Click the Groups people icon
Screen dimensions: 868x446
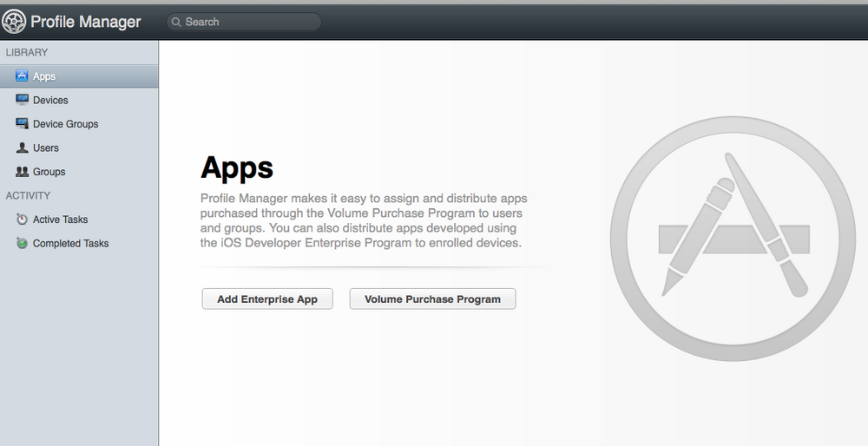22,172
